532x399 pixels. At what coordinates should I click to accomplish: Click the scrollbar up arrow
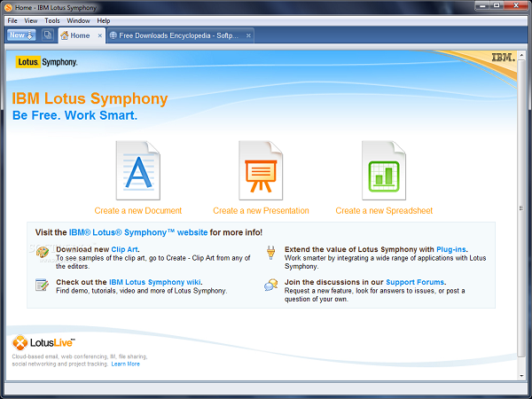point(521,55)
